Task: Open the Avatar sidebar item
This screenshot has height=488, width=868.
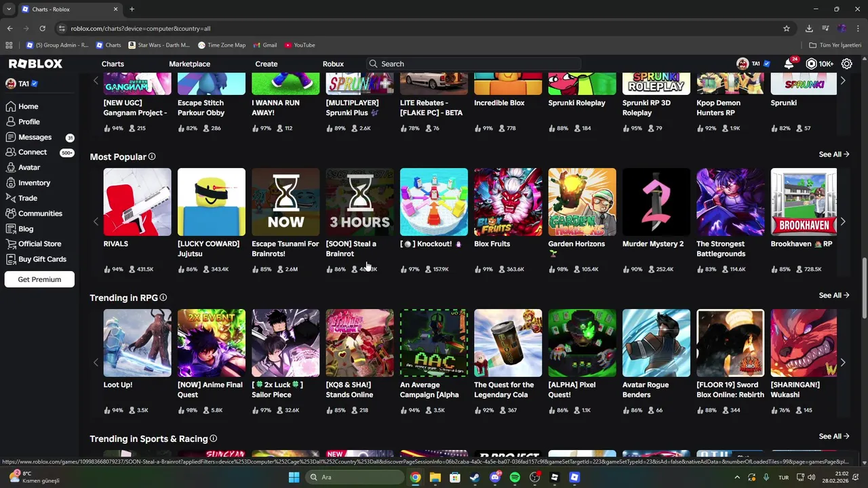Action: (39, 167)
